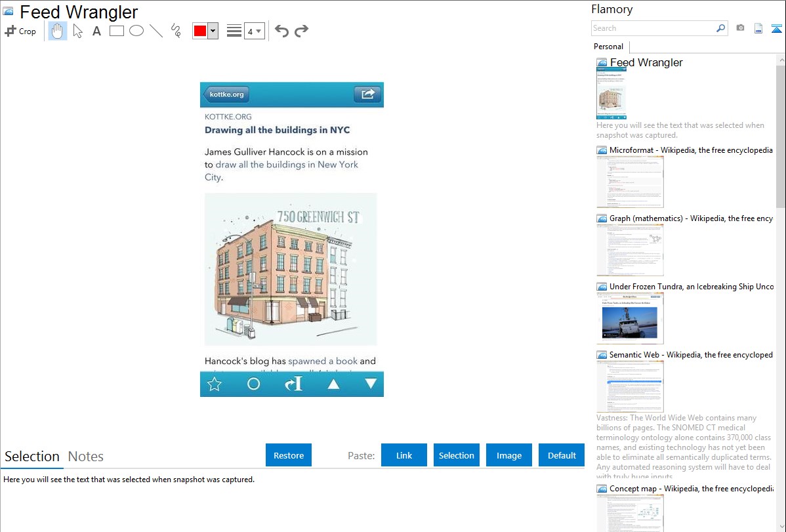The height and width of the screenshot is (532, 786).
Task: Open the Microformat Wikipedia snapshot thumbnail
Action: click(630, 182)
